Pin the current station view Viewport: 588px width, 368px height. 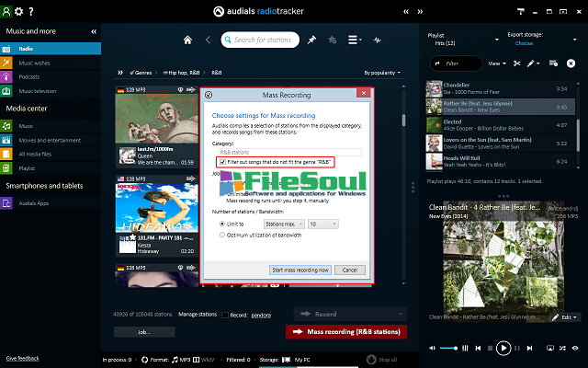(x=311, y=40)
